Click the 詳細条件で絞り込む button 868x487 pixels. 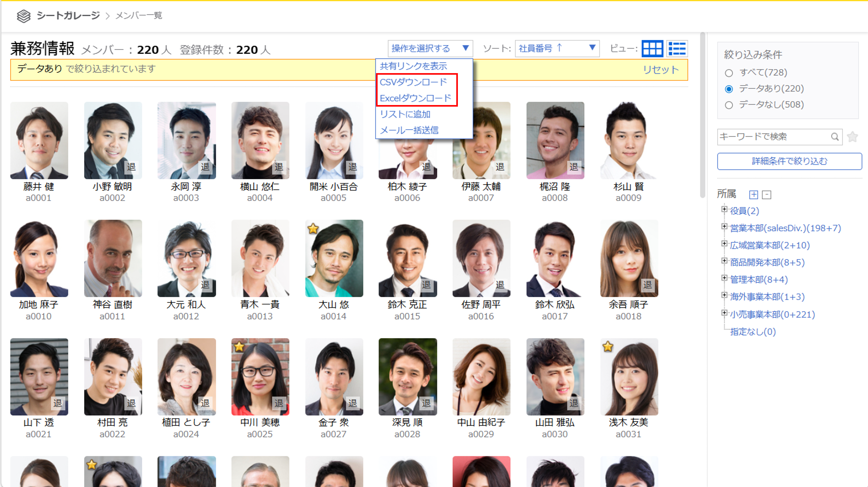(789, 161)
